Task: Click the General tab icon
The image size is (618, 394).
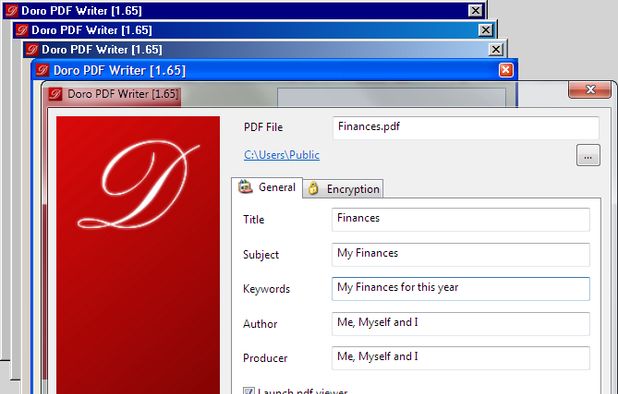Action: pos(246,187)
